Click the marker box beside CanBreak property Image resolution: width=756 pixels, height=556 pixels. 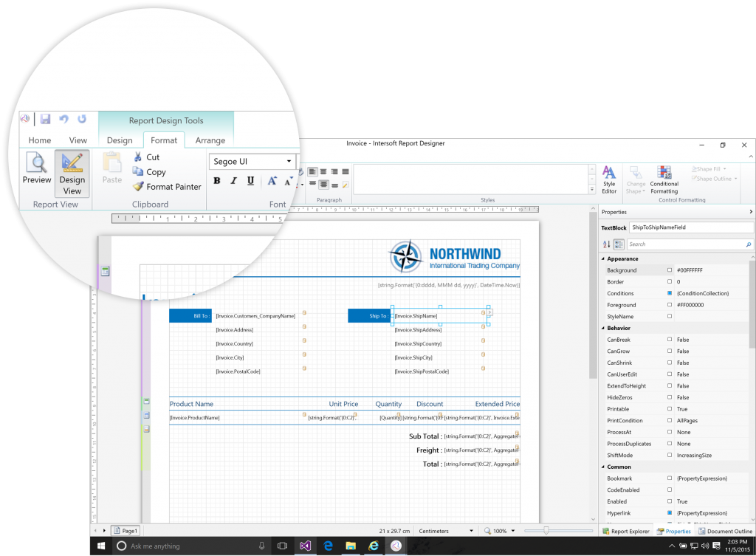[669, 340]
